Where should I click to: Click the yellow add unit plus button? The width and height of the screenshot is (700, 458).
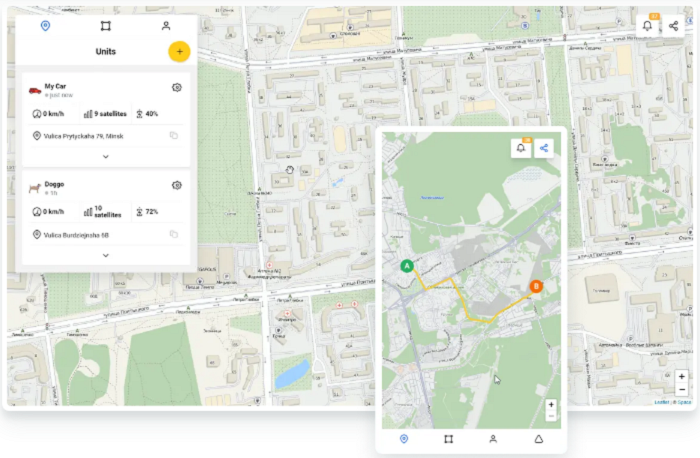click(179, 51)
